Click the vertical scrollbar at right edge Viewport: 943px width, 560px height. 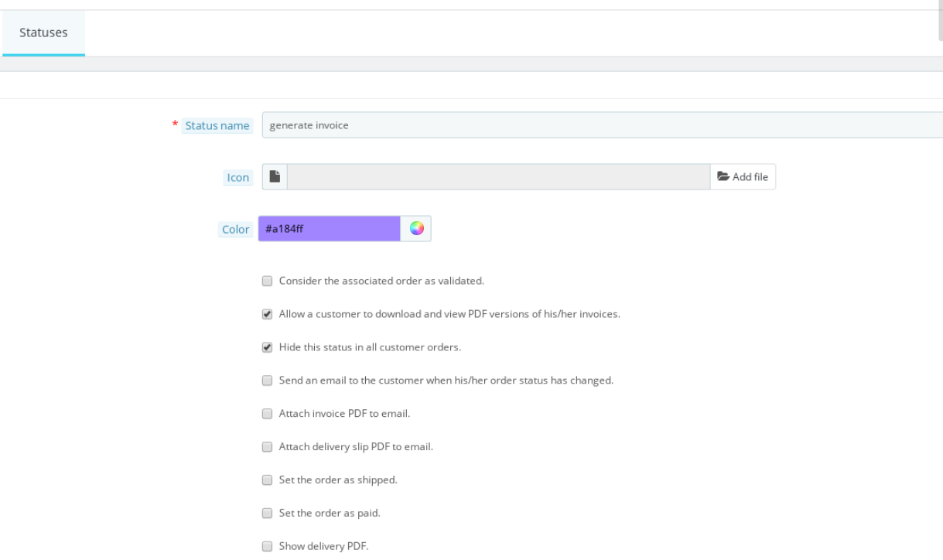[x=940, y=19]
